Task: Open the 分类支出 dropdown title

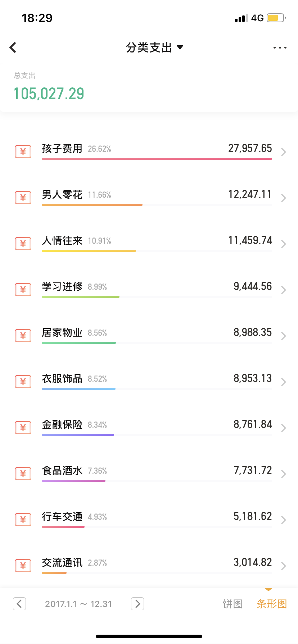Action: coord(154,47)
